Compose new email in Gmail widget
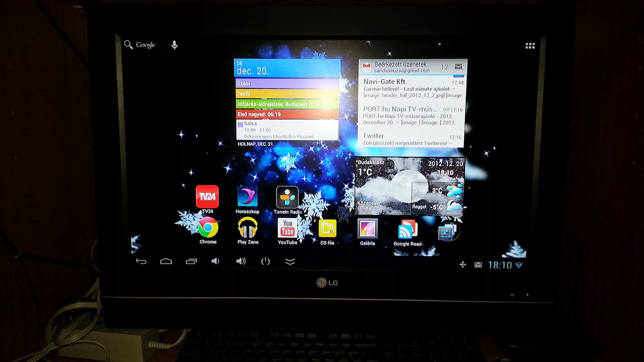The image size is (644, 362). pos(459,67)
